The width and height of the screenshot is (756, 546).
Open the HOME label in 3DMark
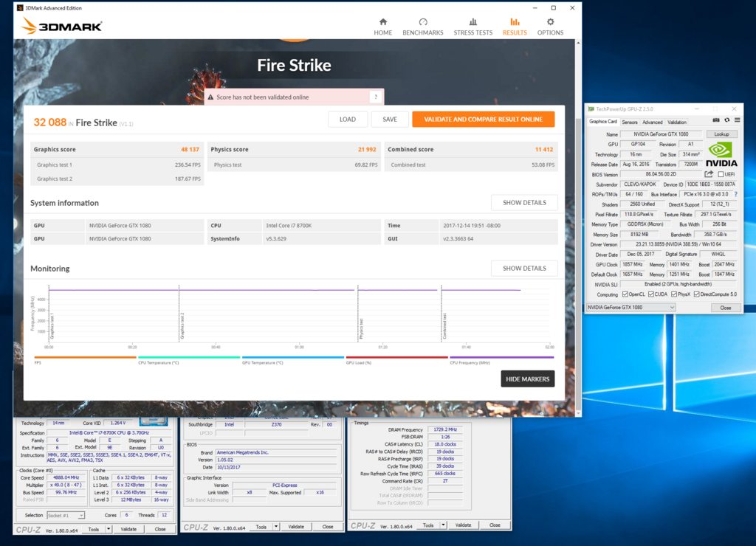click(x=383, y=32)
